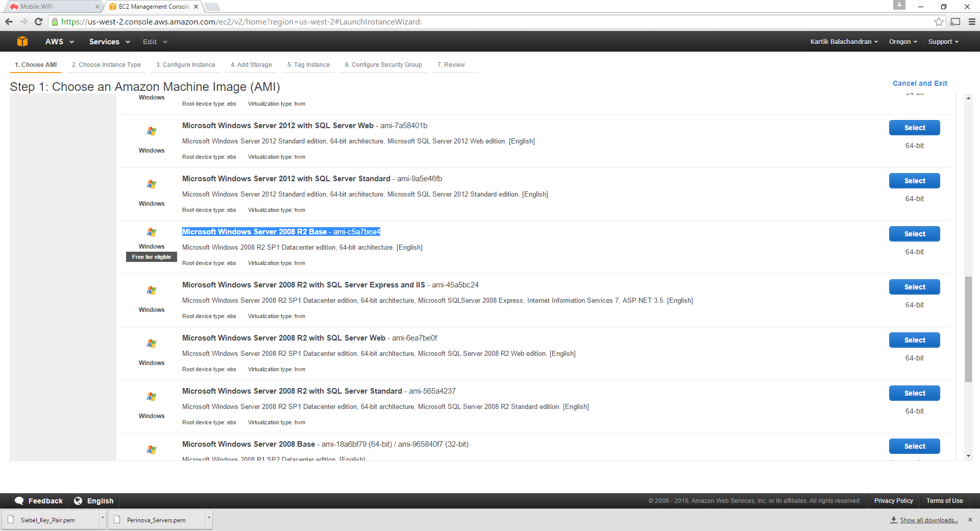The width and height of the screenshot is (980, 531).
Task: Select 1. Choose AMI step tab
Action: tap(36, 65)
